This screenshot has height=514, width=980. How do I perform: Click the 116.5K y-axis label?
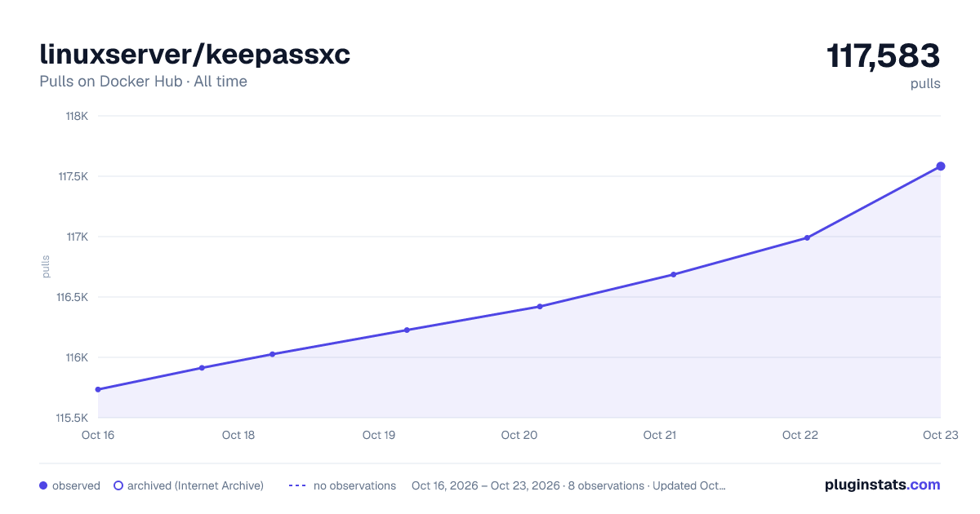[x=73, y=297]
